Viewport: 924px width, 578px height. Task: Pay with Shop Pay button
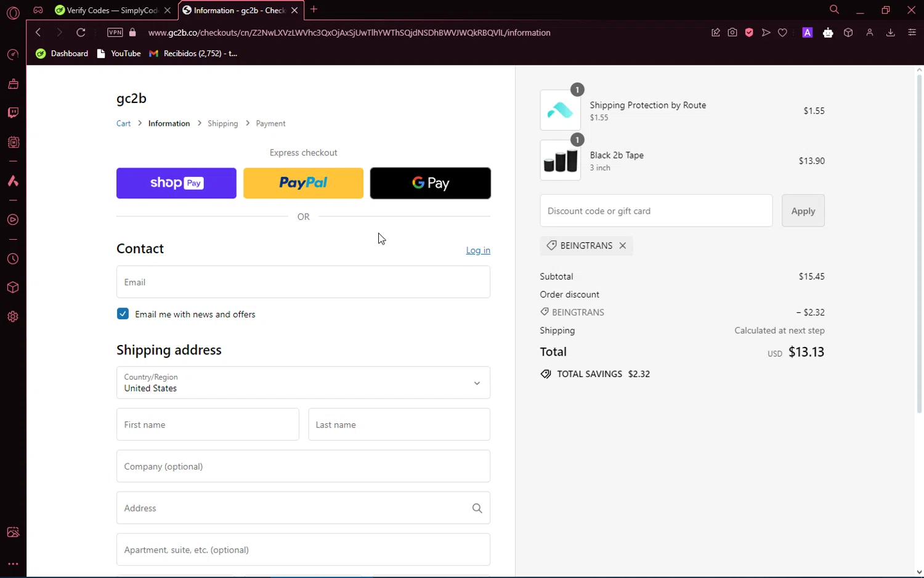pyautogui.click(x=176, y=183)
